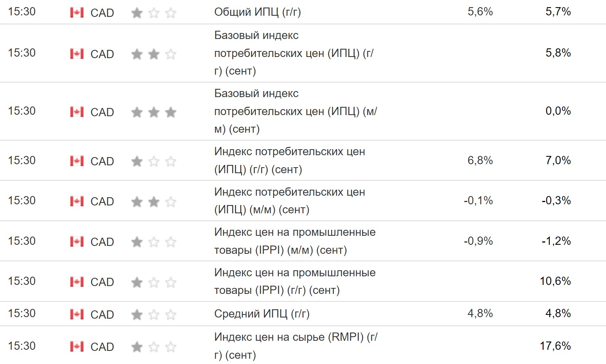
Task: Click the Canada flag in IPPI (г/г) row
Action: coord(77,282)
